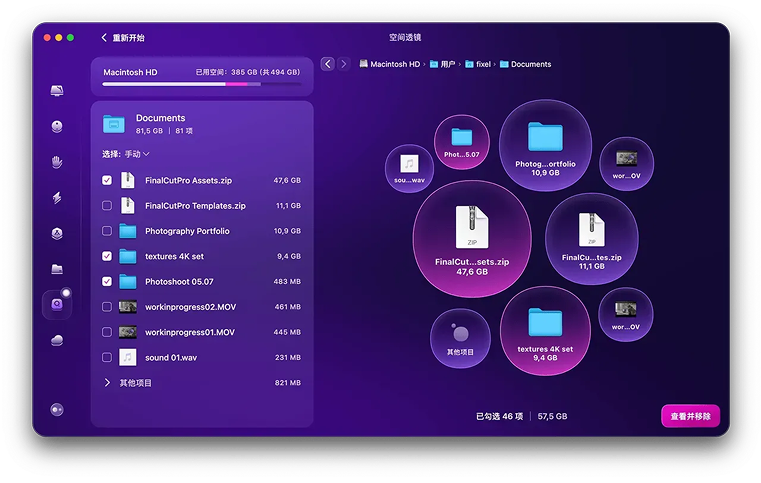Select the FinalCu...tes.zip 11,1 GB bubble
The height and width of the screenshot is (483, 761).
[x=592, y=239]
